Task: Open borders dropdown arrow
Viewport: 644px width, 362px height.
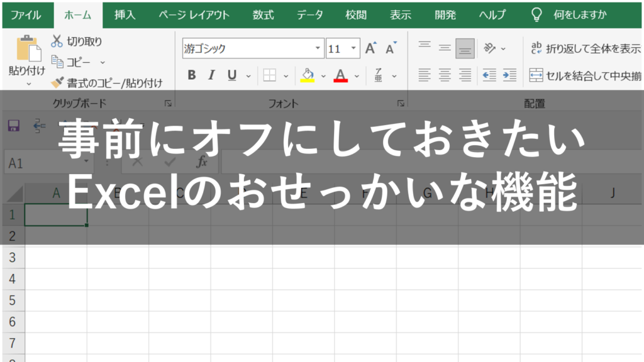Action: pos(286,76)
